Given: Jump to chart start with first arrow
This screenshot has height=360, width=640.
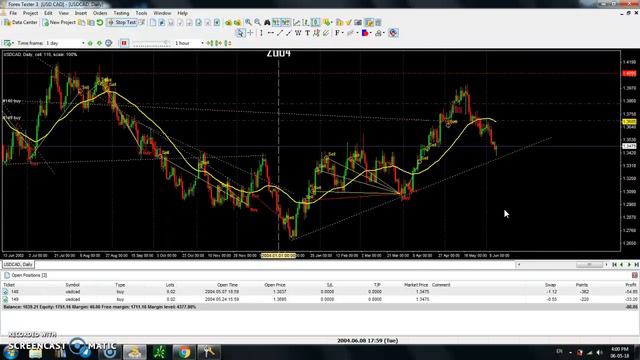Looking at the screenshot, I should click(x=614, y=265).
